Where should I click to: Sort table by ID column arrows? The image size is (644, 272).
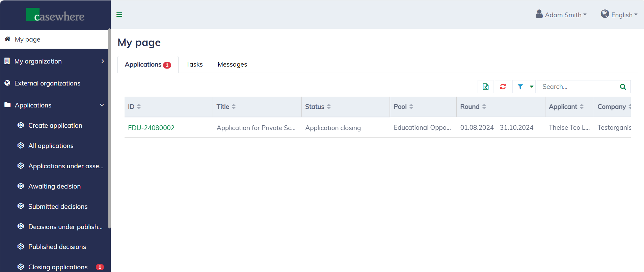coord(139,107)
